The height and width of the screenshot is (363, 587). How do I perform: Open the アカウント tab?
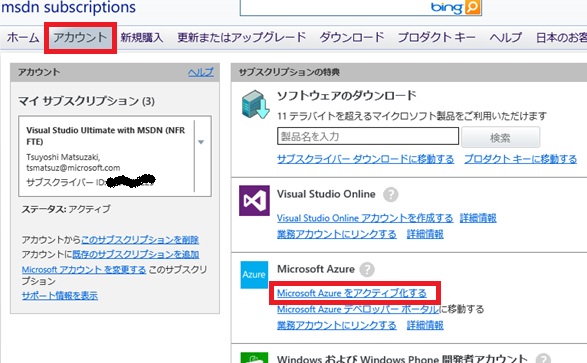coord(80,37)
